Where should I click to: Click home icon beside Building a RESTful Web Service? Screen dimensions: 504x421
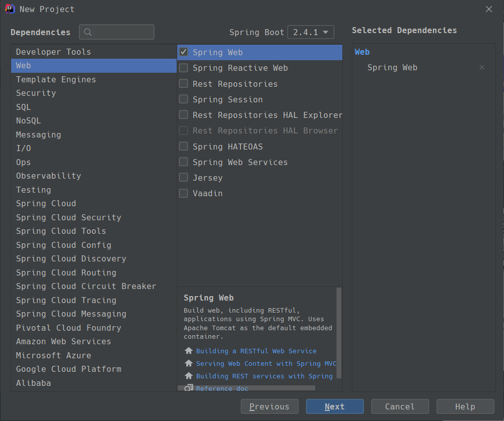point(189,351)
